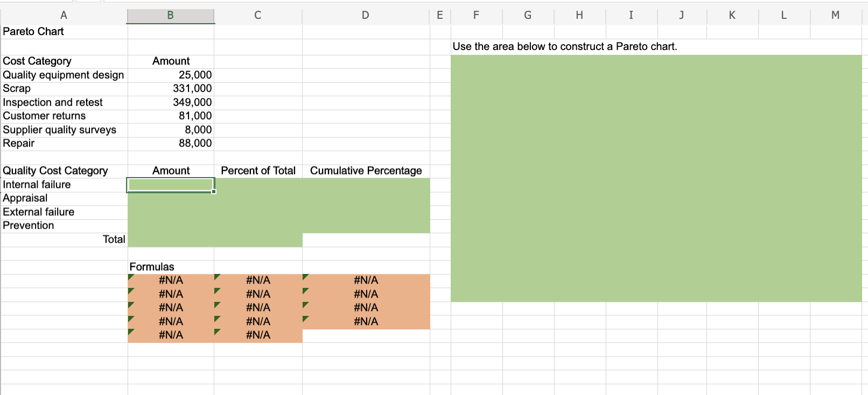868x395 pixels.
Task: Select the empty Amount cell beside Appraisal
Action: pos(170,198)
